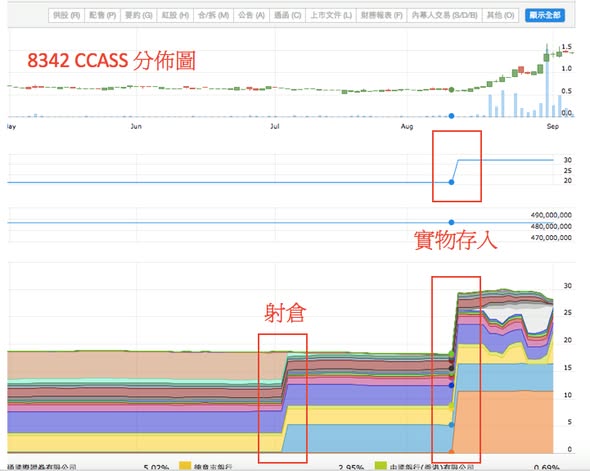Image resolution: width=590 pixels, height=471 pixels.
Task: Click the '10' label on stacked chart axis
Action: (568, 395)
